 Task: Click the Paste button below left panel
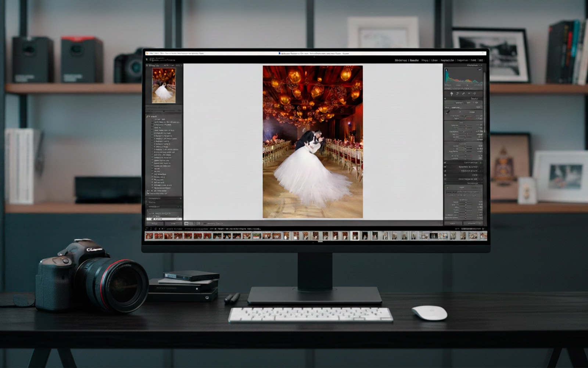(x=173, y=223)
